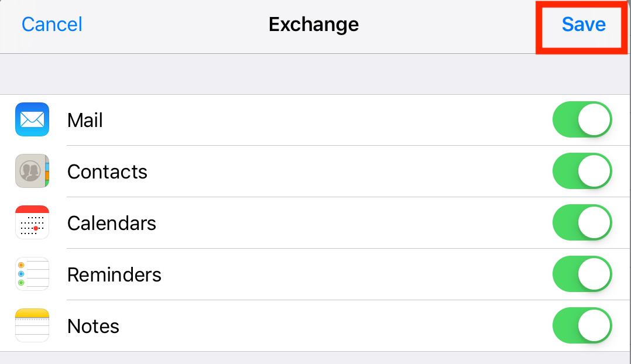631x364 pixels.
Task: Save the Exchange account settings
Action: (x=583, y=25)
